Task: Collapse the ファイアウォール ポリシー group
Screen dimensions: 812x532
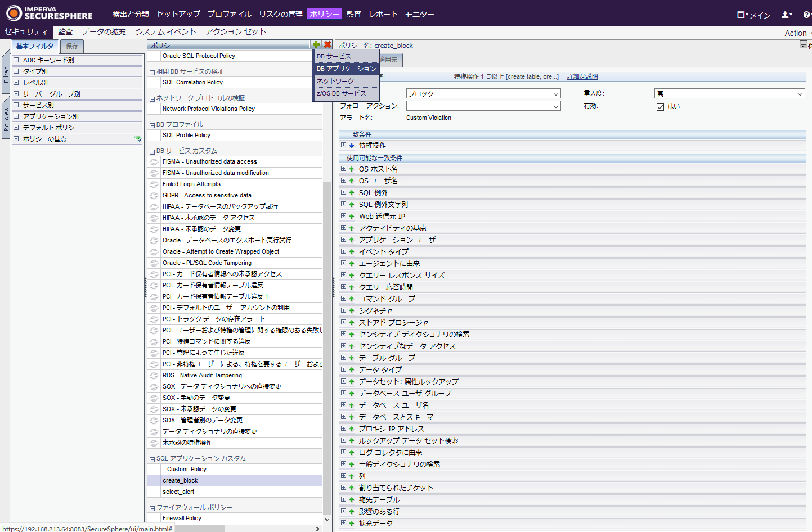Action: [152, 508]
